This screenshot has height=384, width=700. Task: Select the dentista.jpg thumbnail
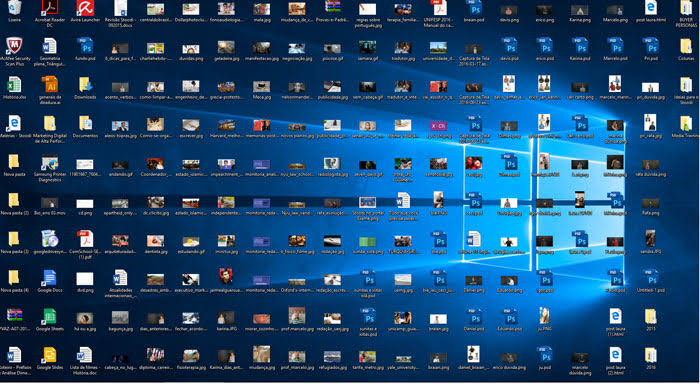(156, 242)
